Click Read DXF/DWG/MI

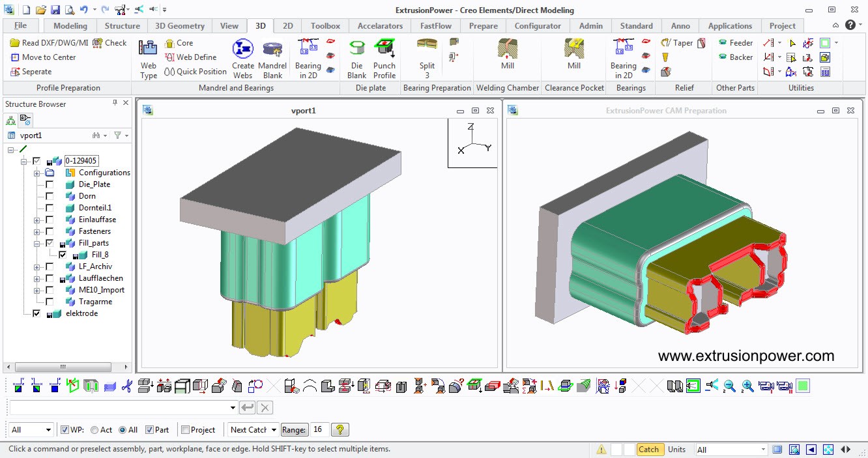49,43
